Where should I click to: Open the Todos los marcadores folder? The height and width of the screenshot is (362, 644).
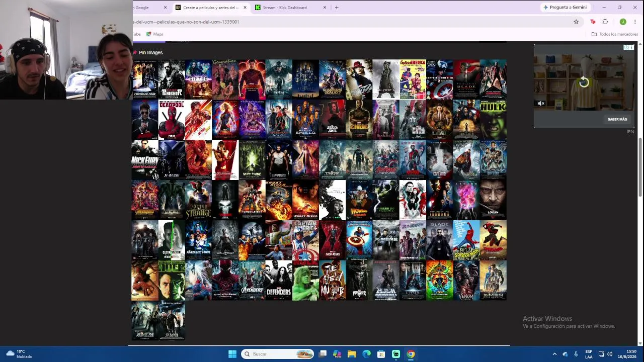click(x=614, y=34)
